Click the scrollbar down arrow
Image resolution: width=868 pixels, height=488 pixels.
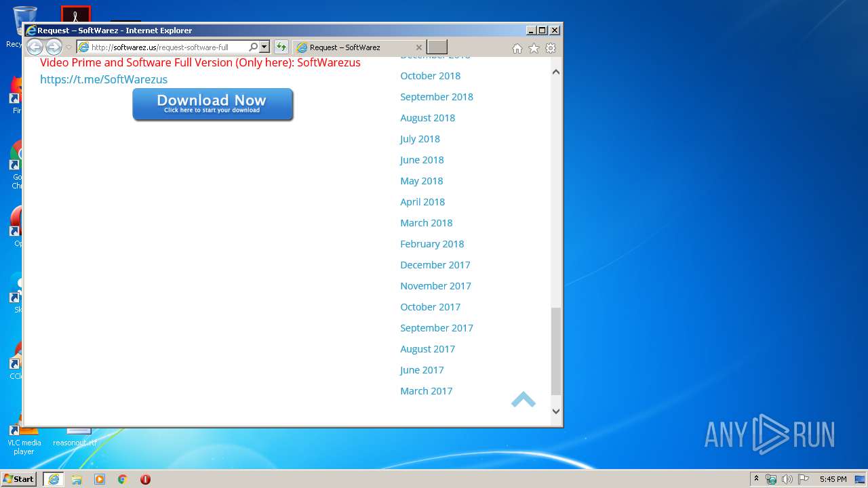[x=556, y=411]
